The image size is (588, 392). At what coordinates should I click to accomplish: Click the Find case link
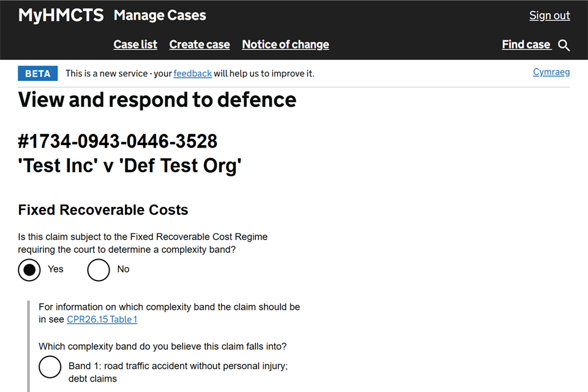click(x=526, y=45)
